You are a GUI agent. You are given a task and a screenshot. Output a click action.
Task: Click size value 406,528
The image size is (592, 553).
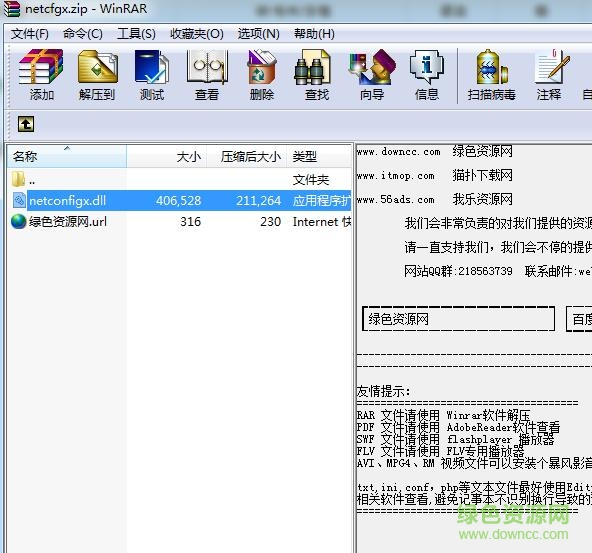(179, 200)
